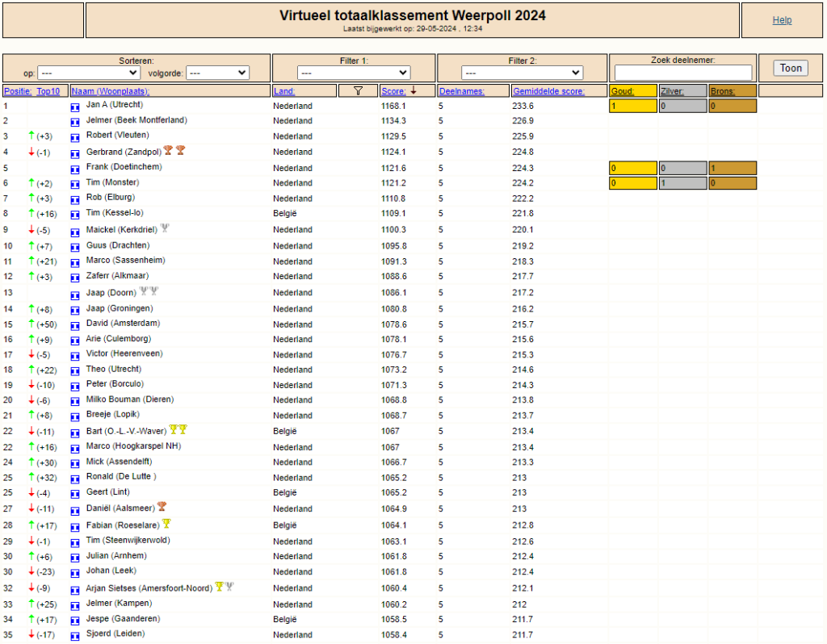Open the 'volgorde' order dropdown
The height and width of the screenshot is (644, 827).
point(218,73)
